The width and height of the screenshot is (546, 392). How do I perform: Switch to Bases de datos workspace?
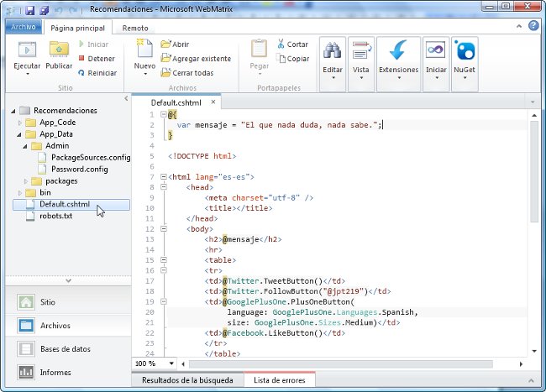click(66, 348)
